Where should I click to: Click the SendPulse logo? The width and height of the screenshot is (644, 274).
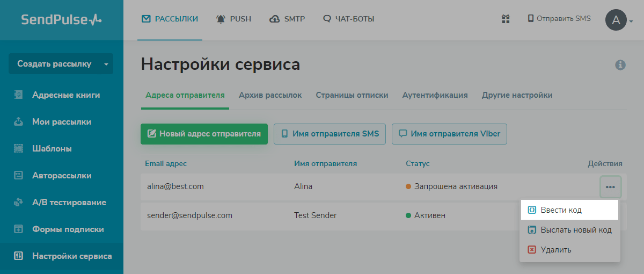[61, 20]
